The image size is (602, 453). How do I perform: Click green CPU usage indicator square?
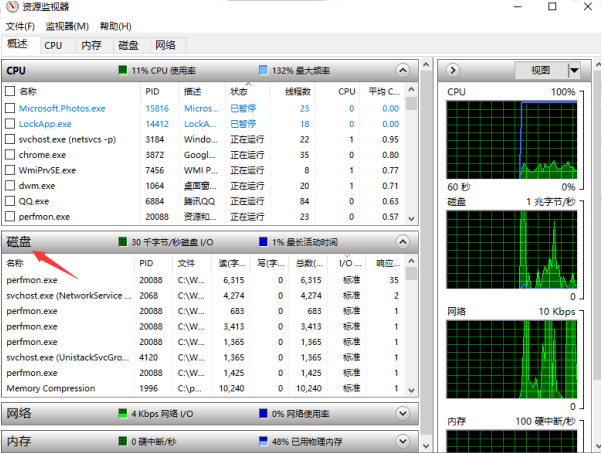[x=123, y=70]
